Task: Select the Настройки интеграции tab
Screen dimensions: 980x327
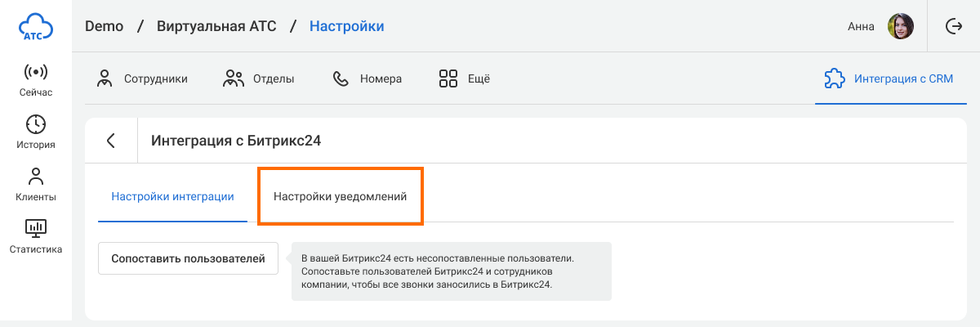Action: tap(172, 197)
